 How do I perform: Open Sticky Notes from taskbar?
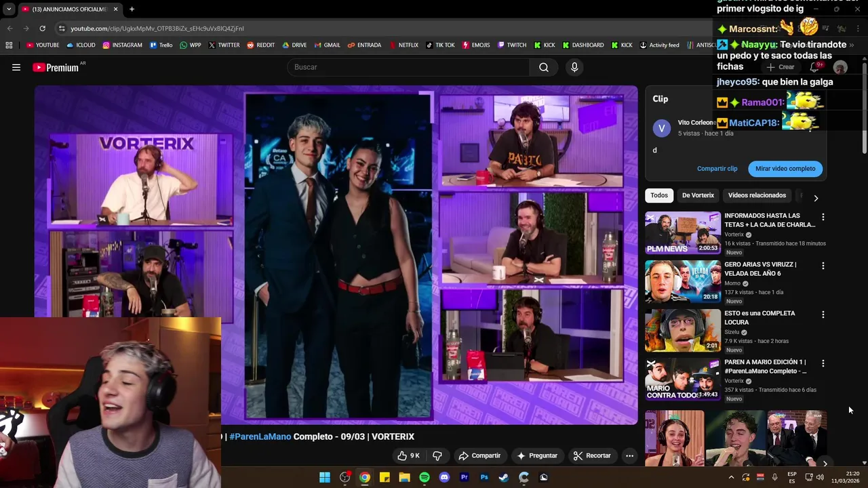coord(384,477)
